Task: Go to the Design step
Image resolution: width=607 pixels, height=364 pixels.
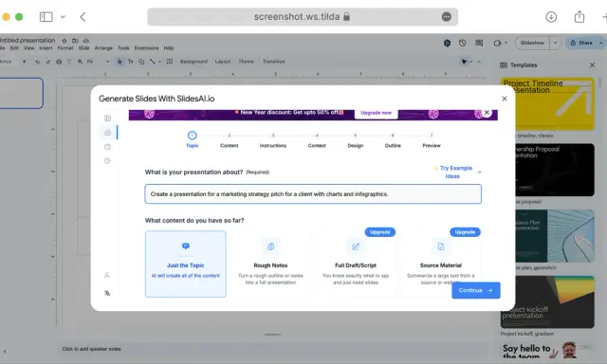Action: point(355,140)
